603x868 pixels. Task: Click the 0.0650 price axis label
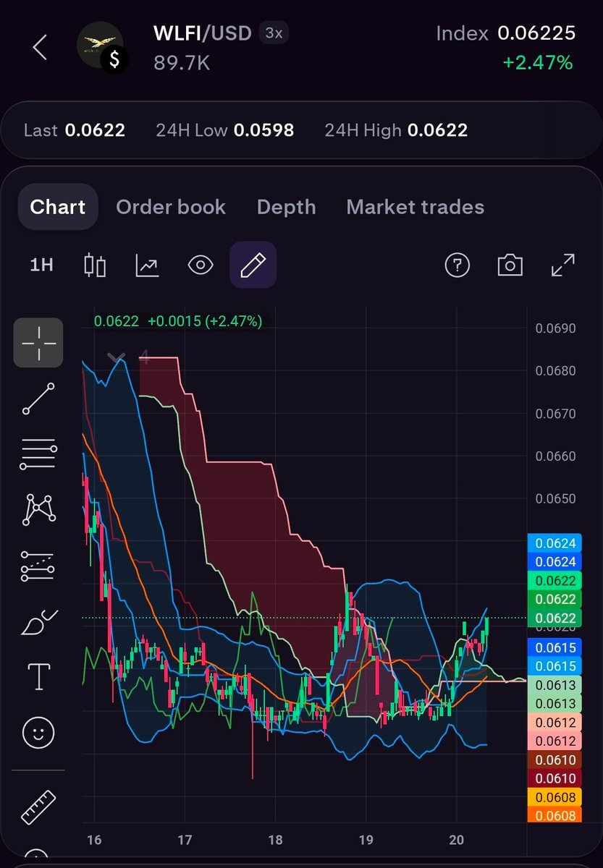tap(555, 499)
